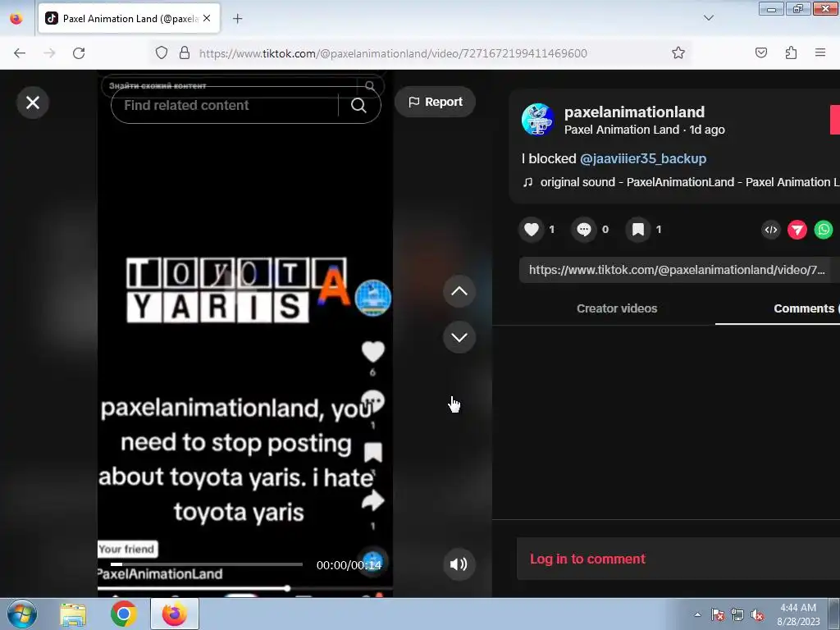Click the video link URL text
The height and width of the screenshot is (630, 840).
677,269
